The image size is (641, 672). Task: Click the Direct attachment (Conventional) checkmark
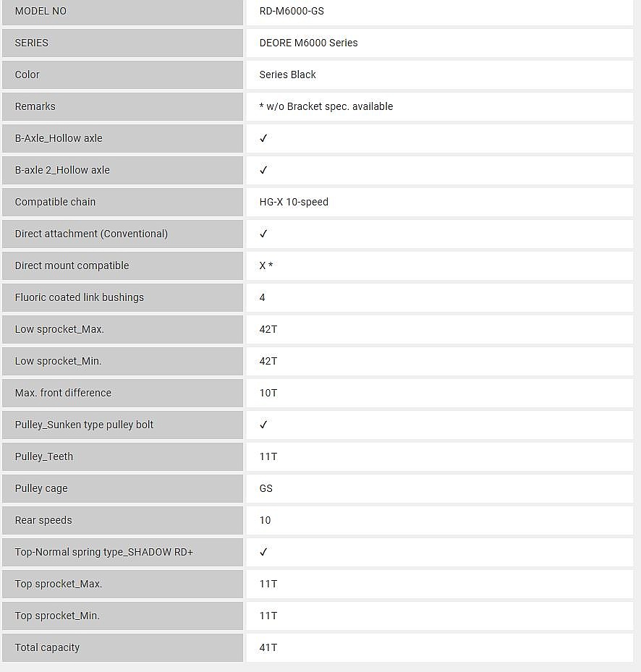[x=263, y=234]
